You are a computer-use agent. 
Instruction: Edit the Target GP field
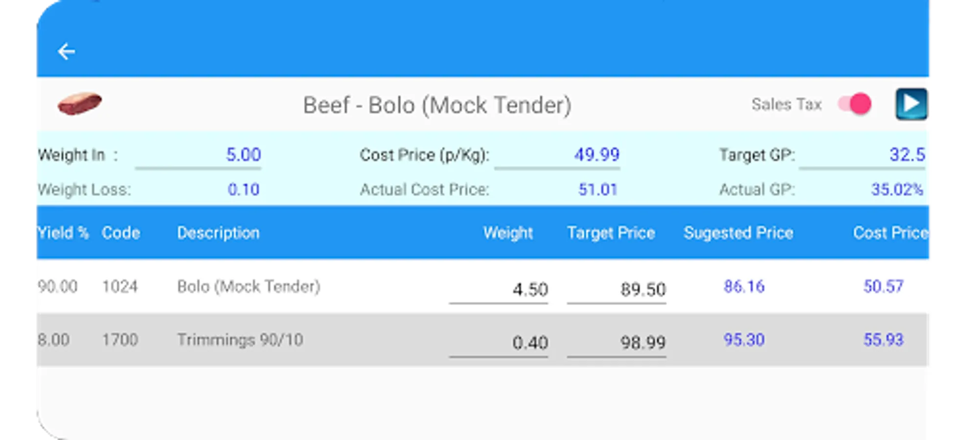click(862, 155)
